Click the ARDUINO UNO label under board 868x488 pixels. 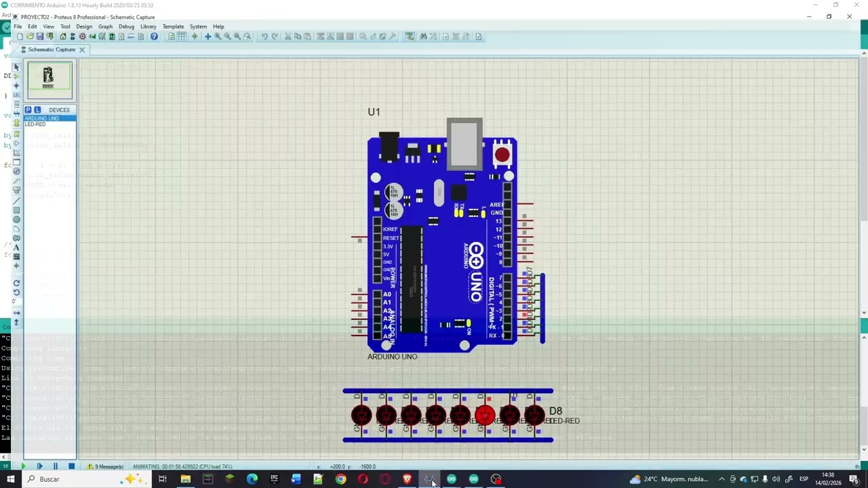(x=392, y=357)
